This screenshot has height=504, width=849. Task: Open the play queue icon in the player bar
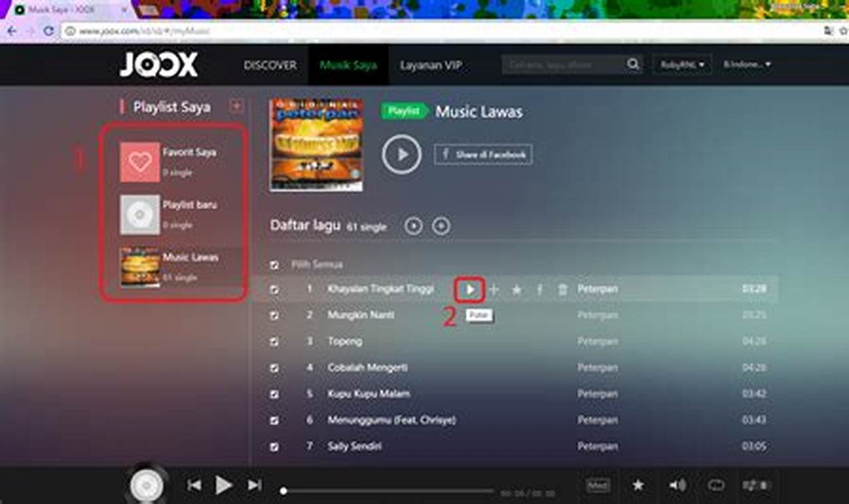pyautogui.click(x=756, y=485)
